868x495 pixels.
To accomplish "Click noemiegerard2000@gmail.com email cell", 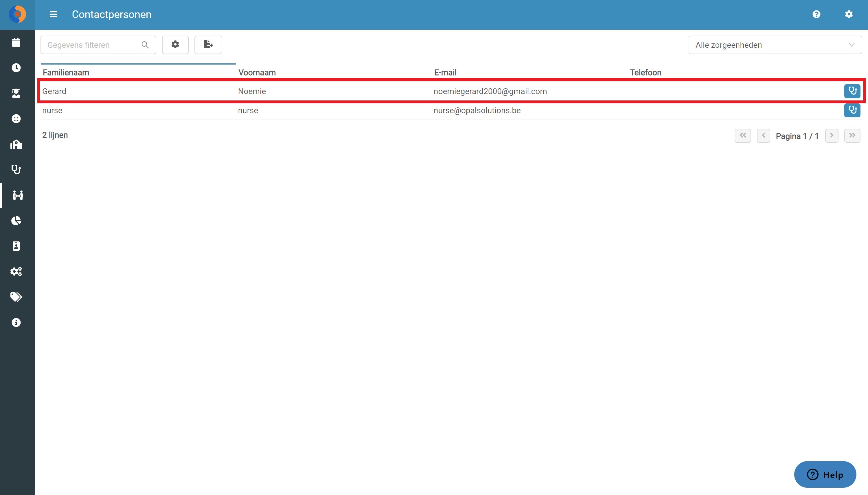I will (x=490, y=91).
